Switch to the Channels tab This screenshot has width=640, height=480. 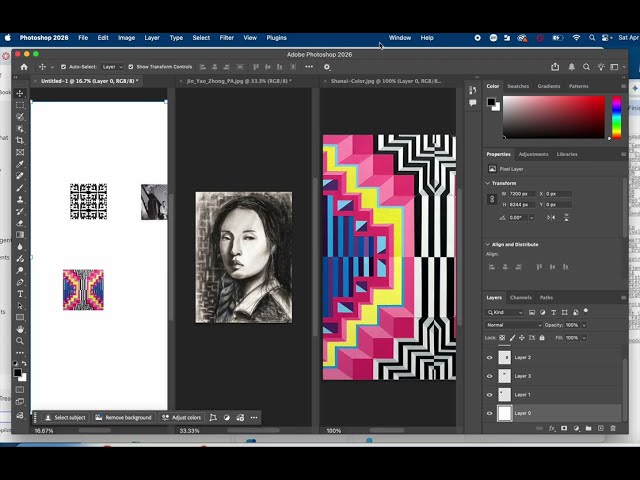click(521, 298)
